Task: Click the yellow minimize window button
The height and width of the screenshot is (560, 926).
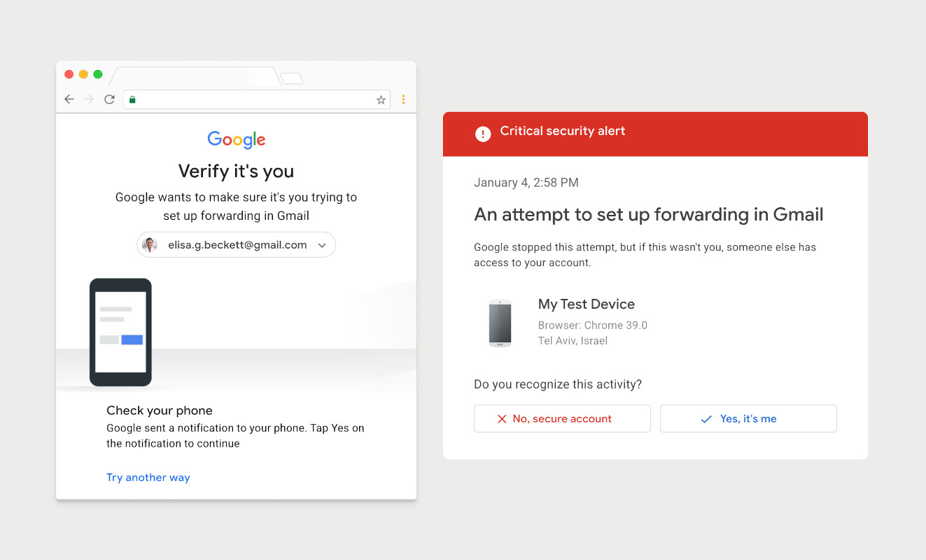Action: (x=83, y=74)
